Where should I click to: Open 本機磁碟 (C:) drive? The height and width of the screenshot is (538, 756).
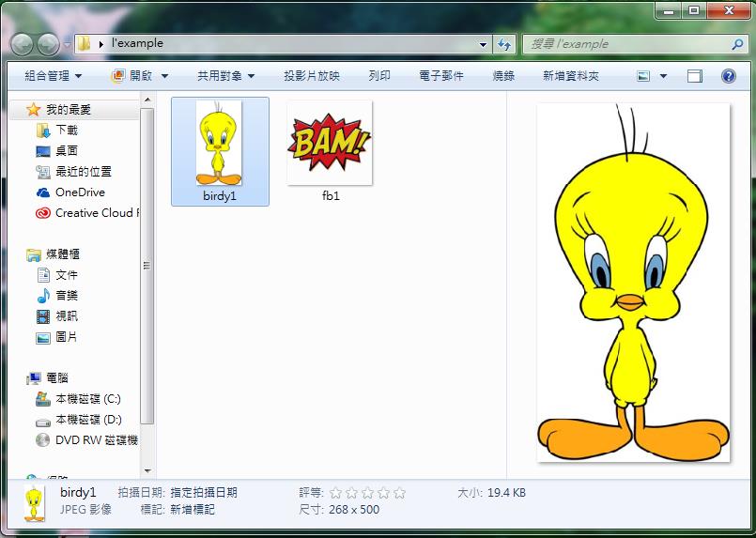[78, 399]
